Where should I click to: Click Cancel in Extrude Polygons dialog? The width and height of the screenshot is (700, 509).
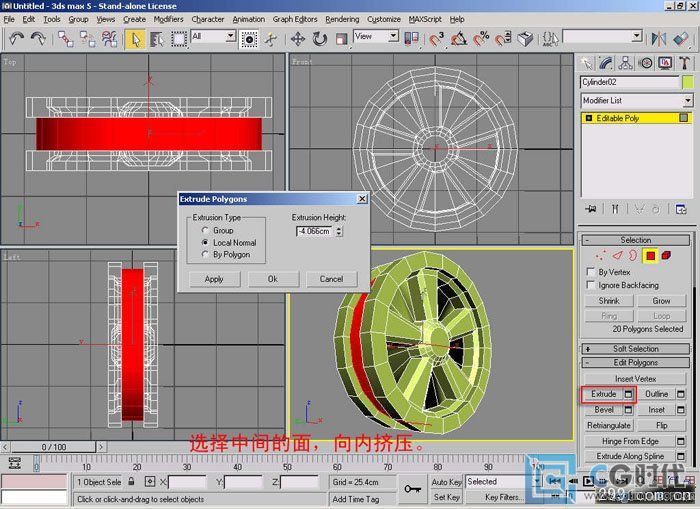(332, 279)
